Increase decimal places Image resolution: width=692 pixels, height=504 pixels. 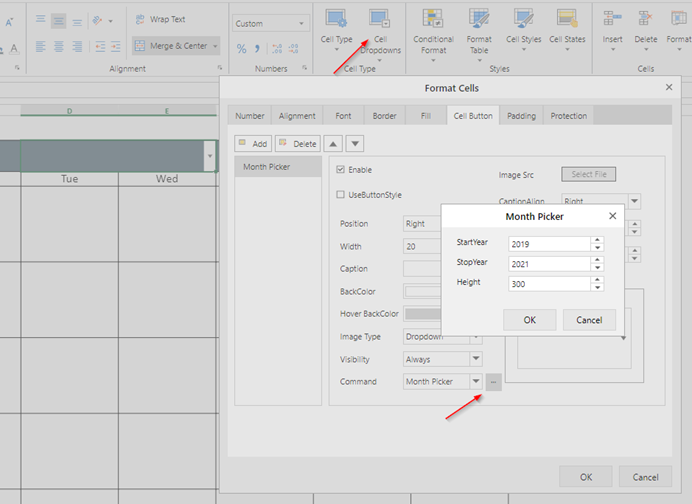coord(277,49)
